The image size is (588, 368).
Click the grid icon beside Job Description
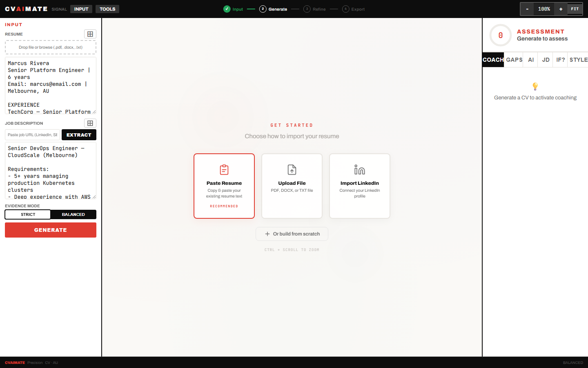pos(90,123)
